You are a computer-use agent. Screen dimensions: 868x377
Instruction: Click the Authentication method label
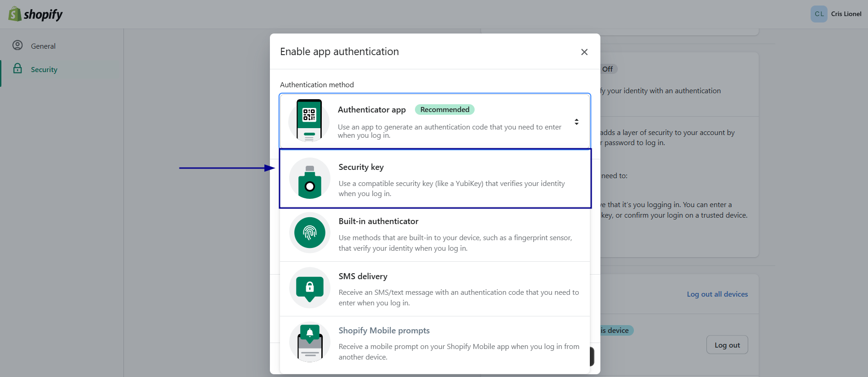[x=317, y=85]
